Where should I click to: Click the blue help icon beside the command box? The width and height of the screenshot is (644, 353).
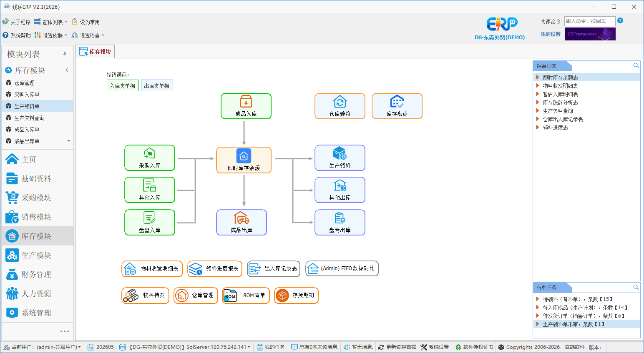coord(620,21)
